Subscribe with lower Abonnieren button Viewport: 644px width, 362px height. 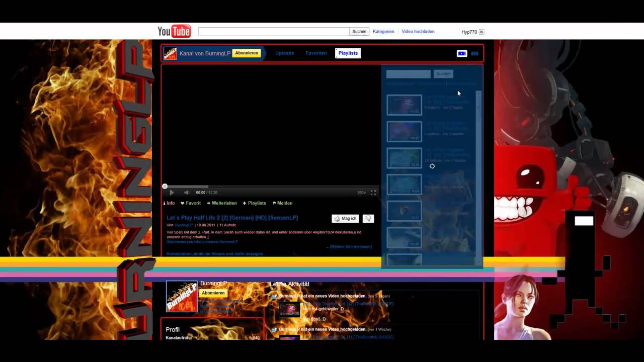coord(213,293)
